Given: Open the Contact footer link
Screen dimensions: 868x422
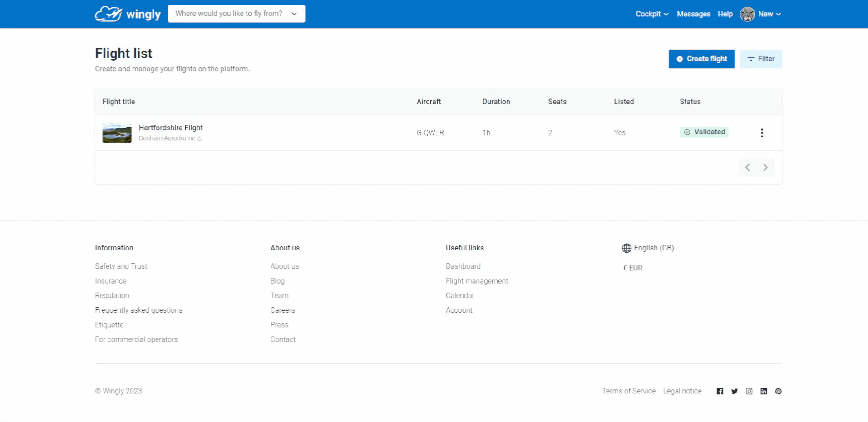Looking at the screenshot, I should point(283,339).
